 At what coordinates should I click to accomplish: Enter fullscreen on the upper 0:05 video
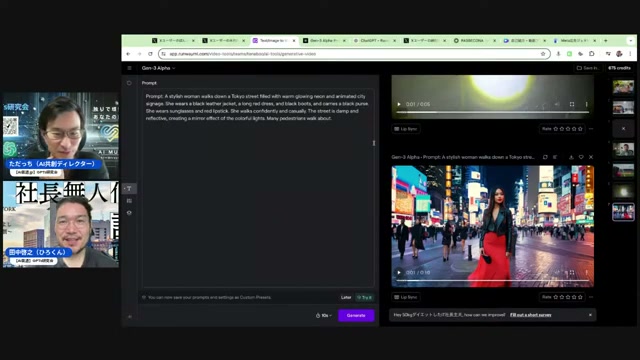[x=572, y=104]
